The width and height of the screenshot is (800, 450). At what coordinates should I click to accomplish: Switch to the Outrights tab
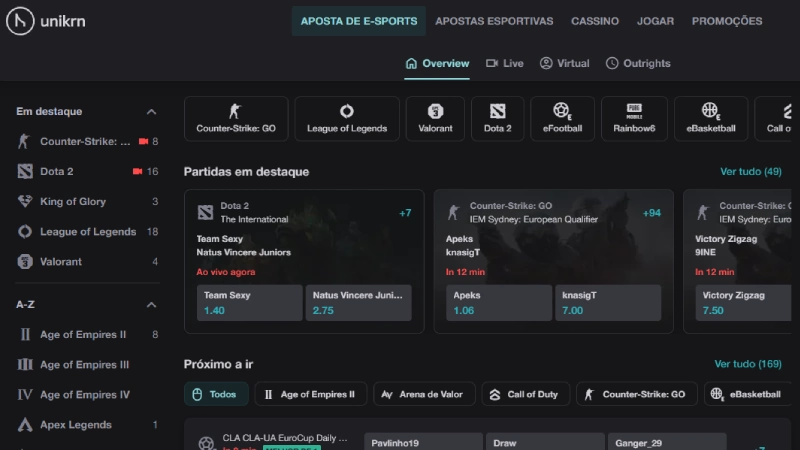(x=638, y=63)
